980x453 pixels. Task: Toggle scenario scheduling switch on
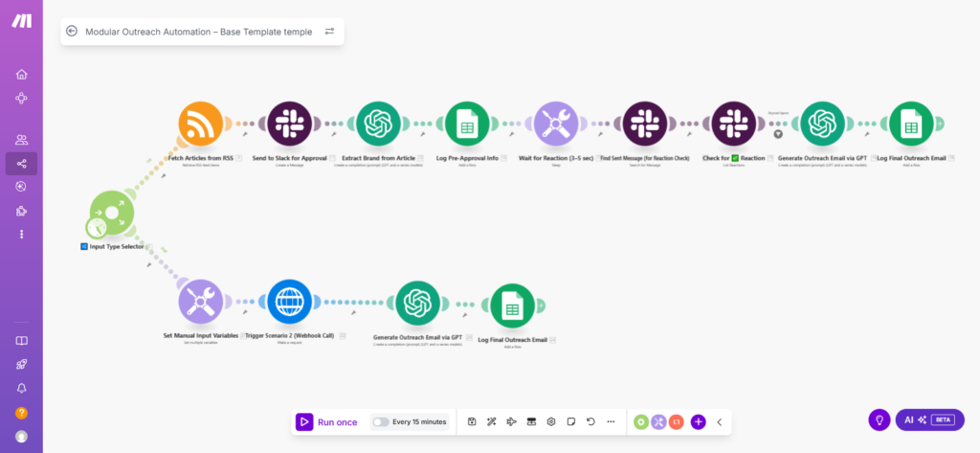click(381, 422)
